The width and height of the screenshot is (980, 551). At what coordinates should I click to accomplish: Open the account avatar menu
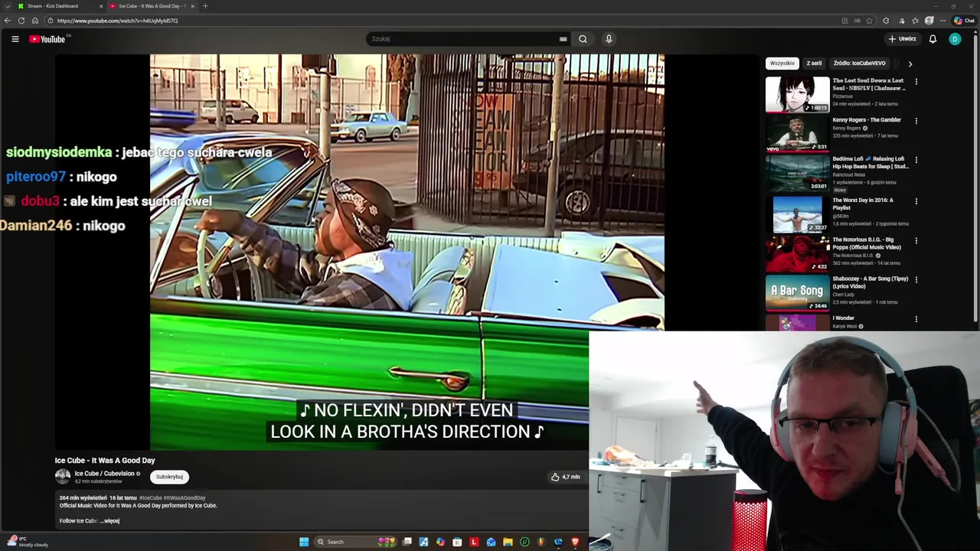955,39
